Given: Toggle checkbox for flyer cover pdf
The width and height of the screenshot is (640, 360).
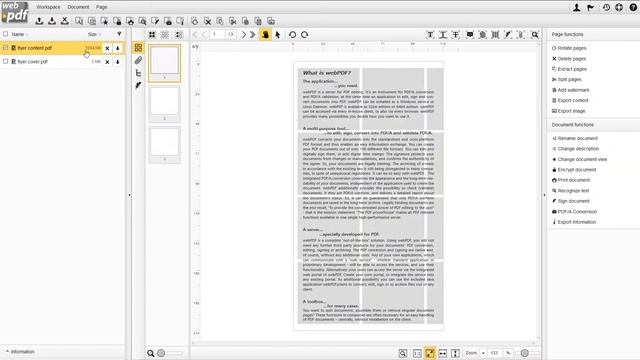Looking at the screenshot, I should (6, 61).
